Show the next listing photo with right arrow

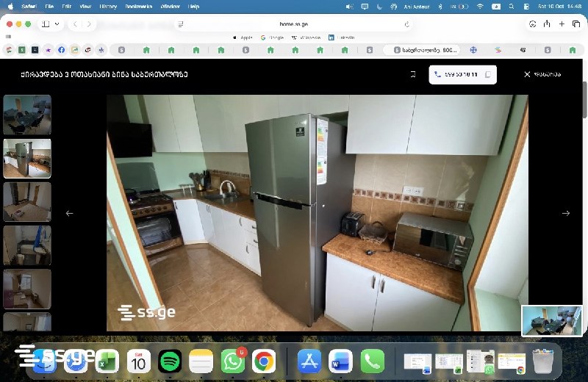pyautogui.click(x=565, y=213)
